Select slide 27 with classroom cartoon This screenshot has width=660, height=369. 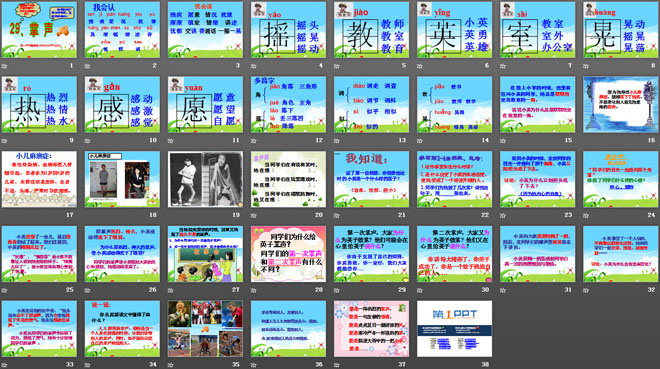[x=205, y=254]
